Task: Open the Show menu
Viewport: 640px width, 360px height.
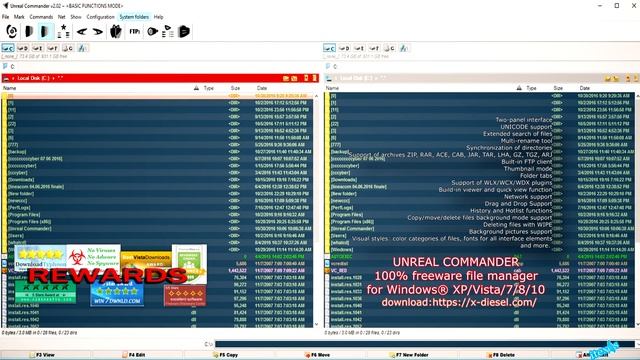Action: (x=76, y=17)
